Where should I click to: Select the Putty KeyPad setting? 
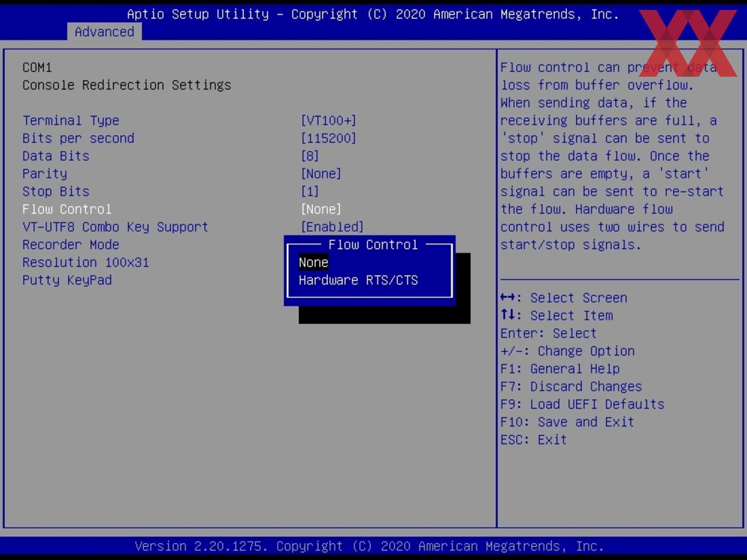tap(67, 280)
